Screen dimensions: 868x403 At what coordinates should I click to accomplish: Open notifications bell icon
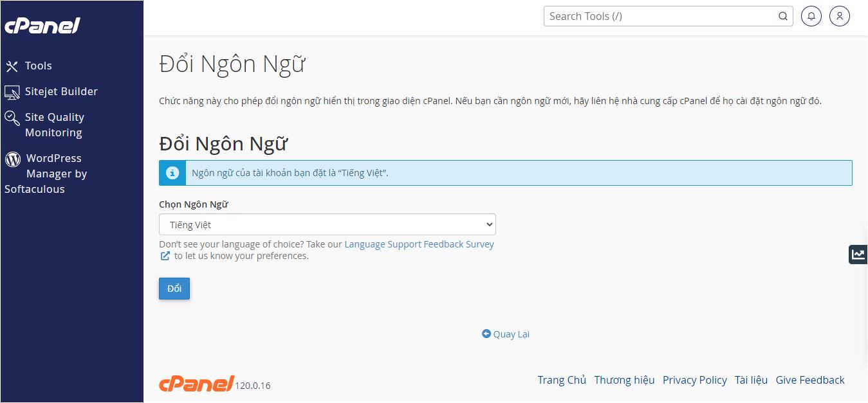pos(811,16)
